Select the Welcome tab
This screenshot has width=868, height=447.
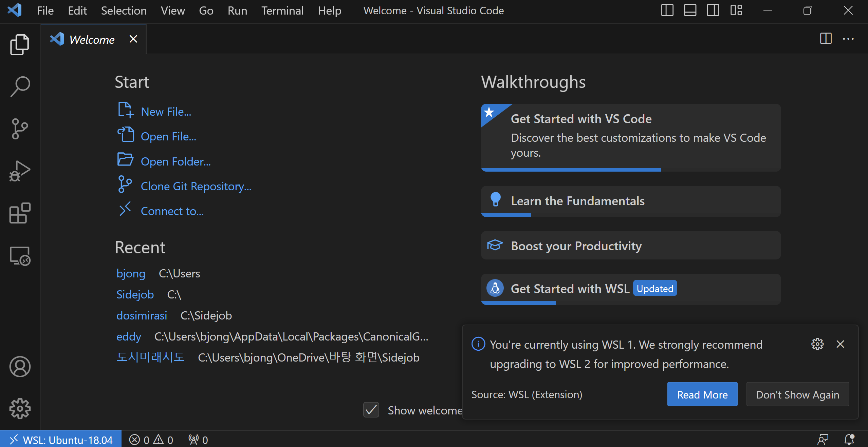click(92, 39)
